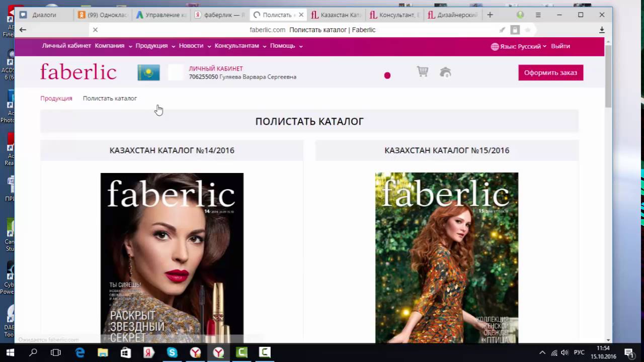Click the globe language icon

[495, 46]
